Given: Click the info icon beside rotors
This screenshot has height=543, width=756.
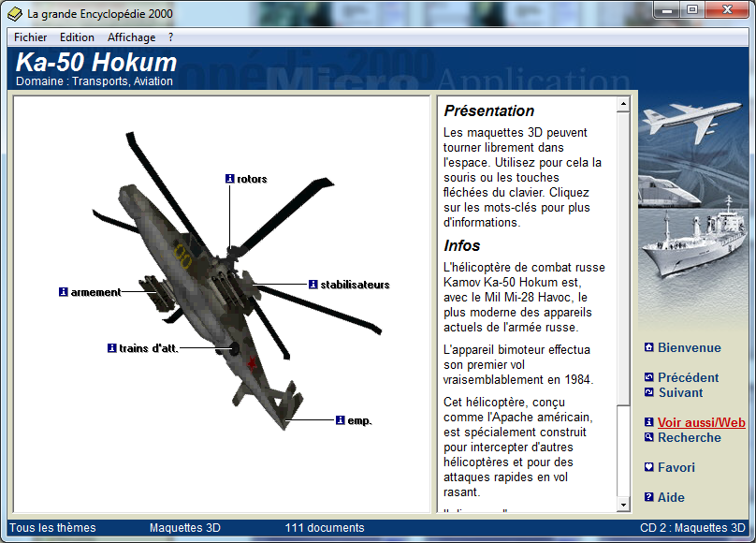Looking at the screenshot, I should click(x=230, y=179).
